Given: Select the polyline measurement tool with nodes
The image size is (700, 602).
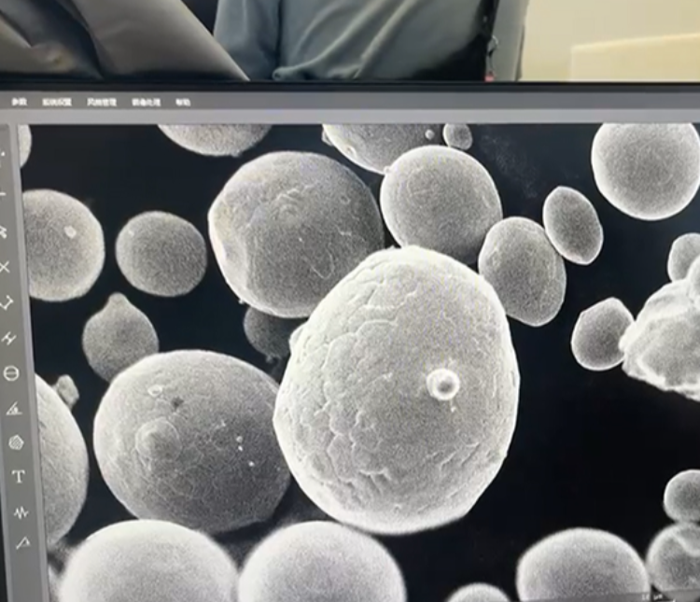Looking at the screenshot, I should click(x=6, y=302).
